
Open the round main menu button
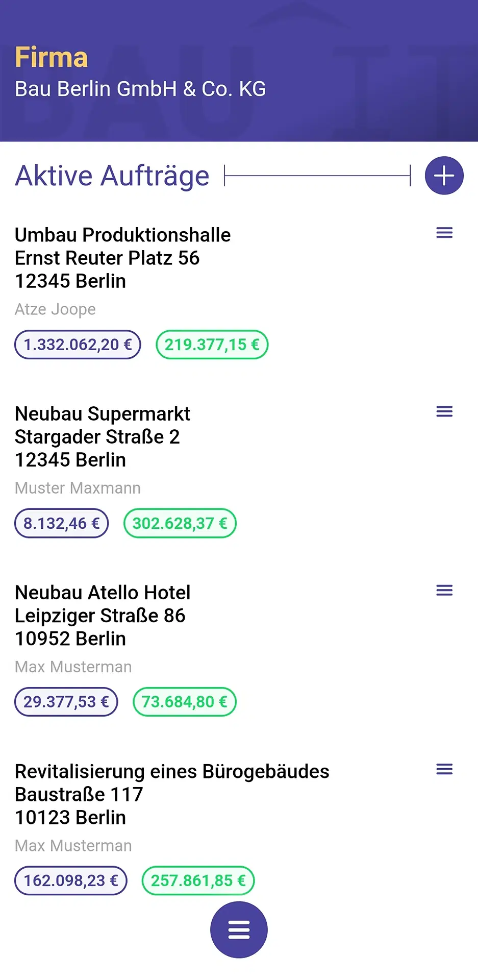point(239,929)
